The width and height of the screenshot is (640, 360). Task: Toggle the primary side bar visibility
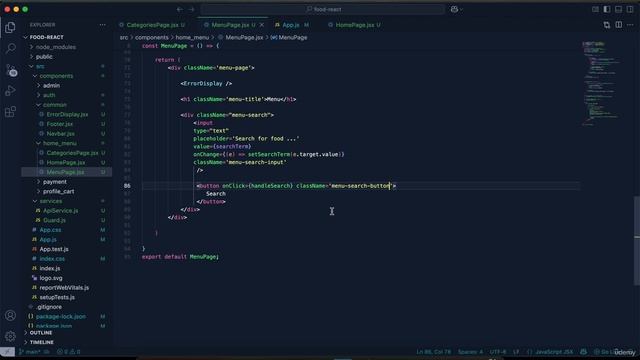click(607, 9)
